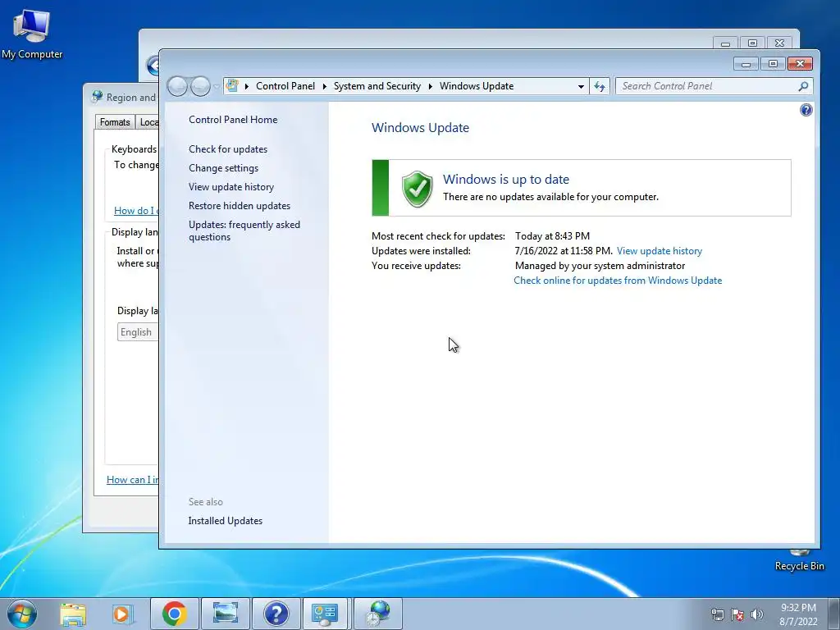The width and height of the screenshot is (840, 630).
Task: Click View update history next to install date
Action: coord(660,251)
